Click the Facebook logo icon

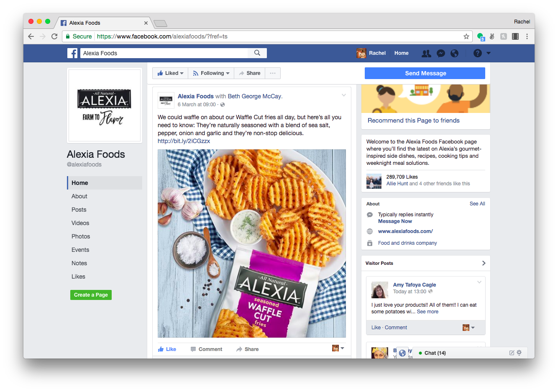coord(72,53)
